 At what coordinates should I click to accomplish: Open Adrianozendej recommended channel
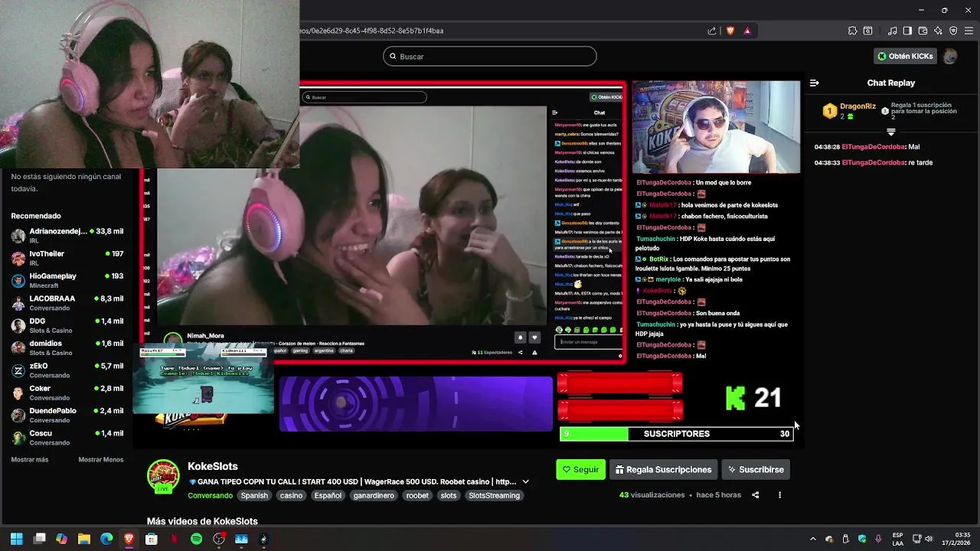point(67,236)
